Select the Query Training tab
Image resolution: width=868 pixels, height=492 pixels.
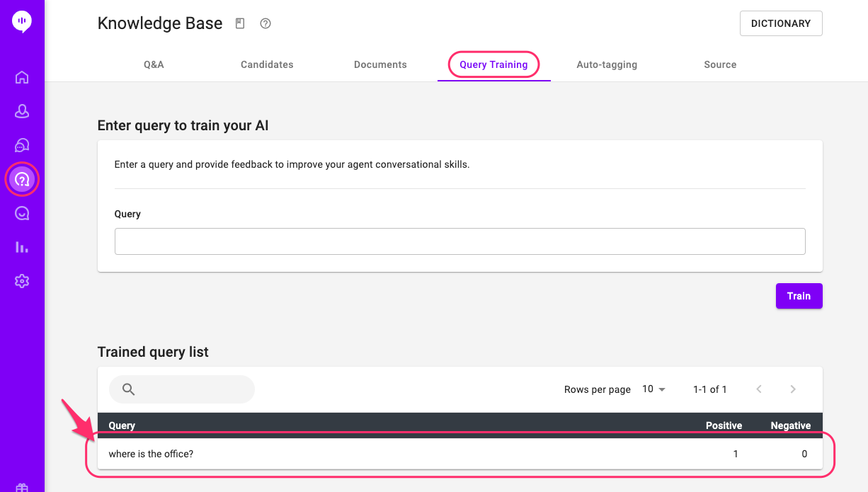[x=493, y=64]
